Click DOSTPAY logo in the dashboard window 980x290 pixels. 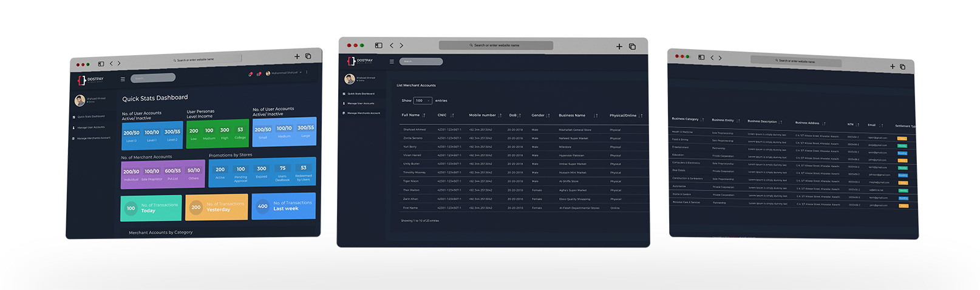[90, 80]
